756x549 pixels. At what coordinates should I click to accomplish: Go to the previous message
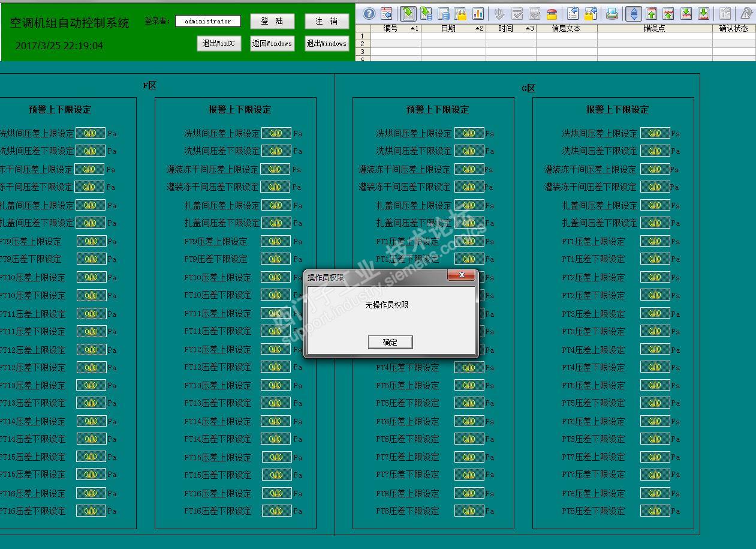click(x=669, y=13)
